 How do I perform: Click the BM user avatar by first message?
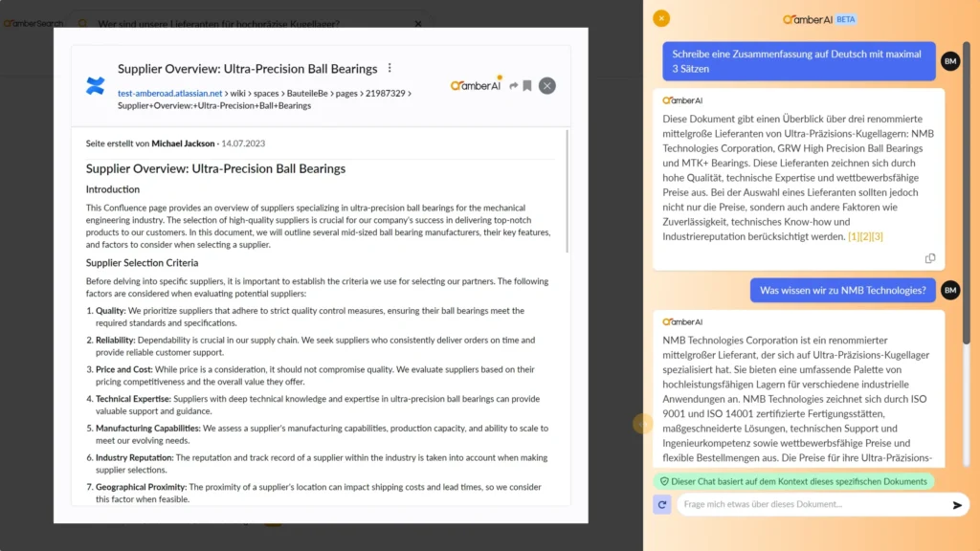point(950,61)
